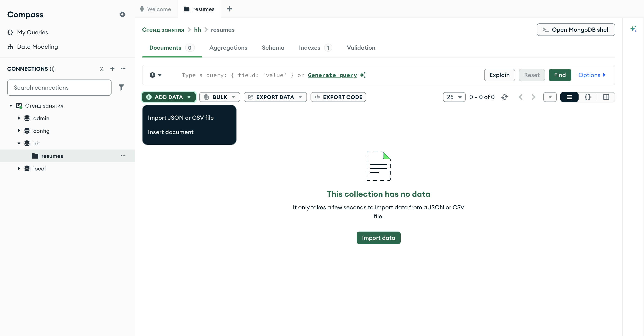Expand local database
The image size is (644, 336).
(x=19, y=168)
